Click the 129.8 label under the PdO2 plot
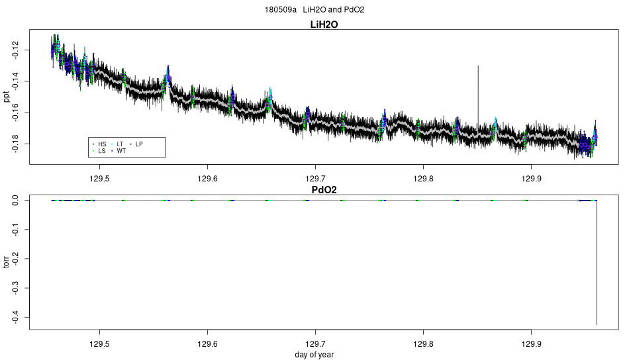The image size is (629, 364). tap(423, 344)
